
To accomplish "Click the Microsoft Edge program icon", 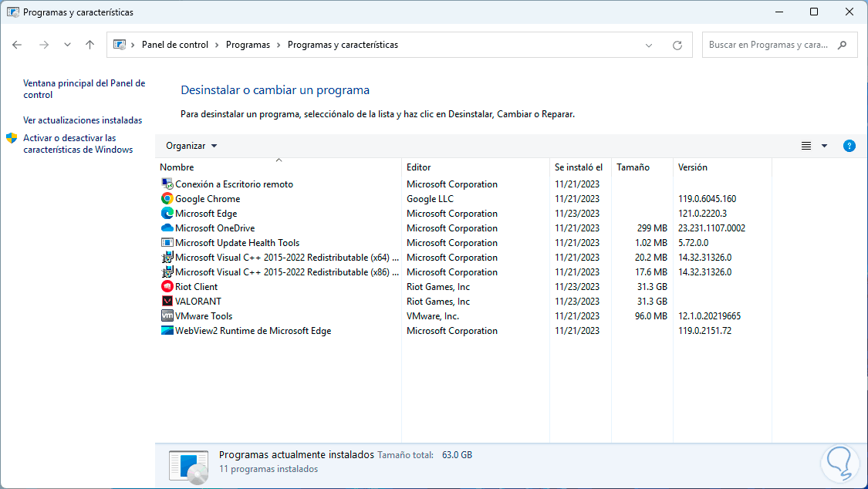I will [x=167, y=214].
